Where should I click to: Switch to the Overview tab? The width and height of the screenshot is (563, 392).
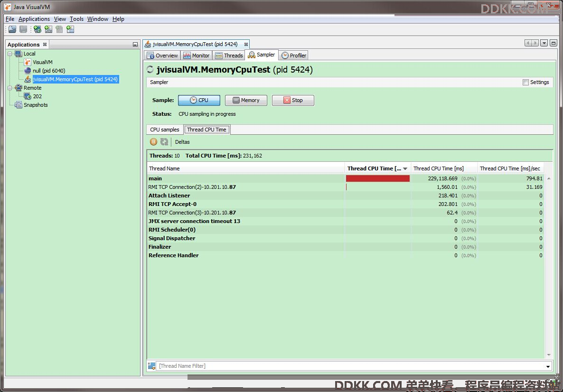162,55
